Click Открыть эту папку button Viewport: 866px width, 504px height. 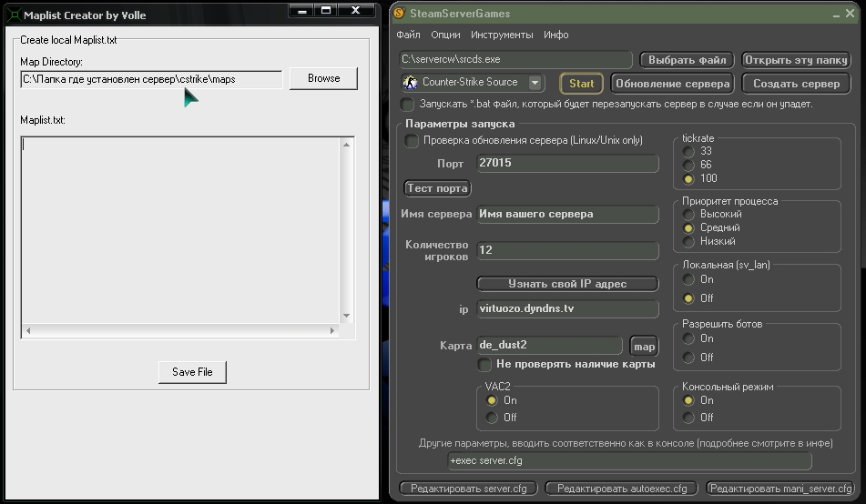pos(796,60)
